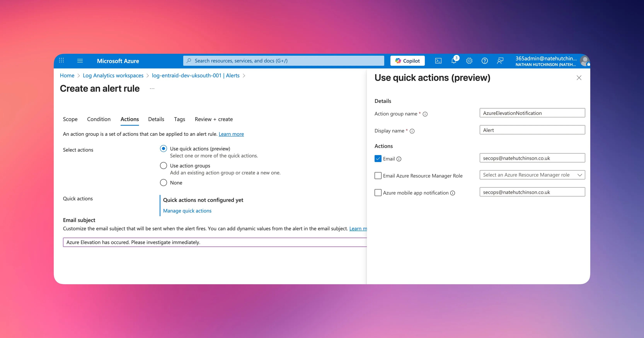View notifications bell with 3 alerts
The image size is (644, 338).
454,61
